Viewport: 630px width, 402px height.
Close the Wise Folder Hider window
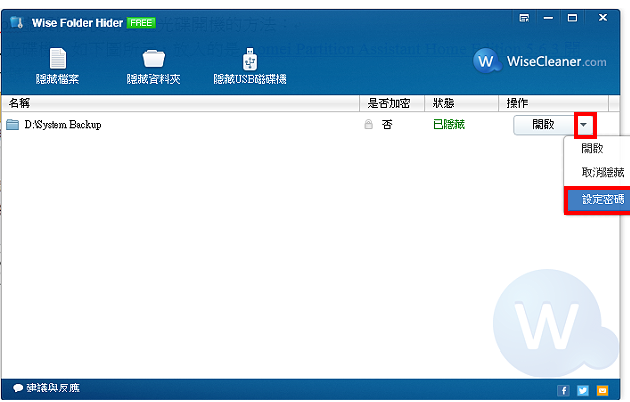[603, 18]
